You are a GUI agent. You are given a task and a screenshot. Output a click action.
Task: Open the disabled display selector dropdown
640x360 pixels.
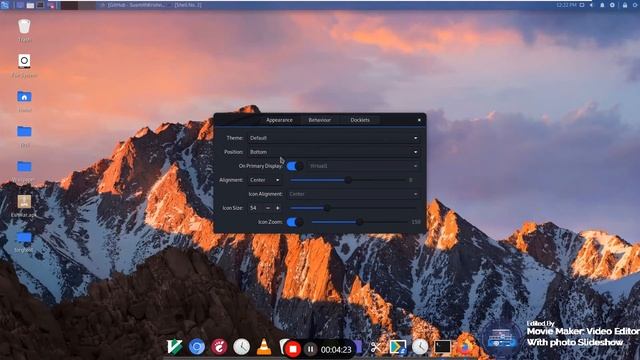click(363, 166)
